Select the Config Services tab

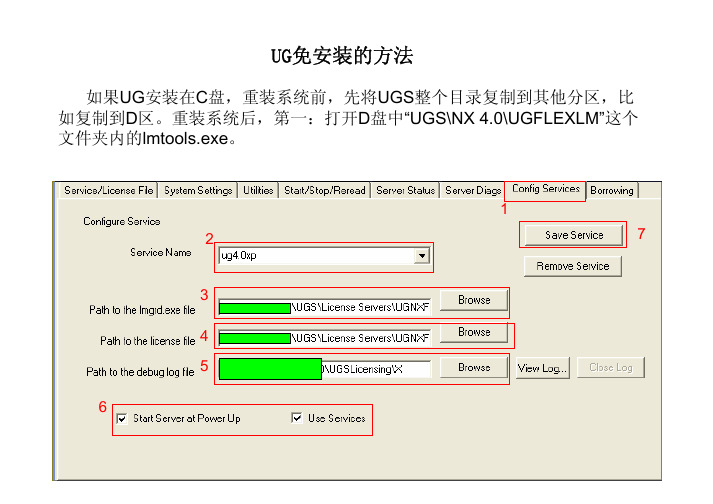[546, 189]
